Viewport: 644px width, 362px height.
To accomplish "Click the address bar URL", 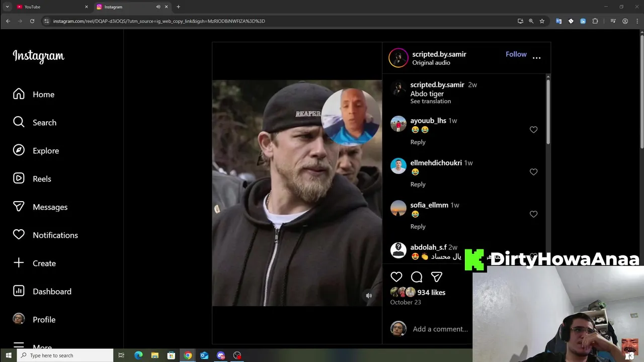I will 159,21.
